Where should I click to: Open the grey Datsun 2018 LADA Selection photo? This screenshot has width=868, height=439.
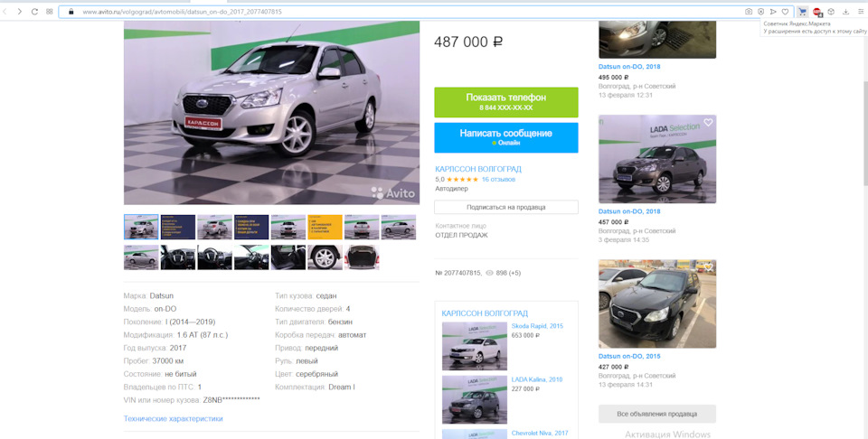657,159
